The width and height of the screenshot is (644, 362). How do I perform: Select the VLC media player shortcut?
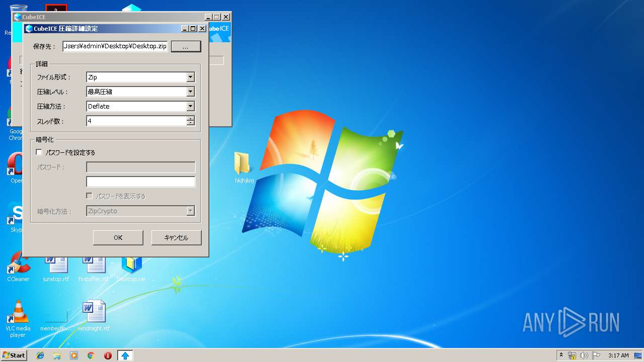[18, 319]
